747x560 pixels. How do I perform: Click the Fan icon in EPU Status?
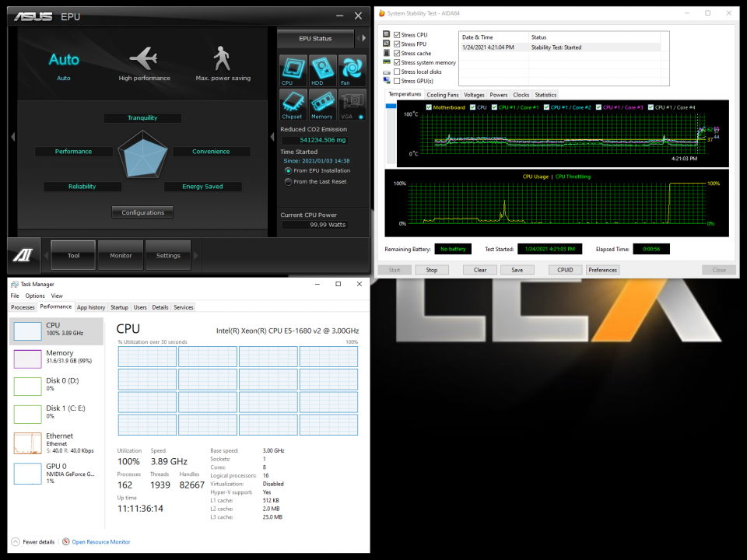click(352, 72)
